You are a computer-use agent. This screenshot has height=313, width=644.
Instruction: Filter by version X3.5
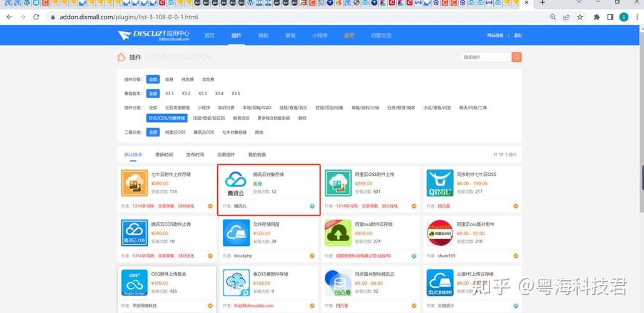pyautogui.click(x=236, y=94)
